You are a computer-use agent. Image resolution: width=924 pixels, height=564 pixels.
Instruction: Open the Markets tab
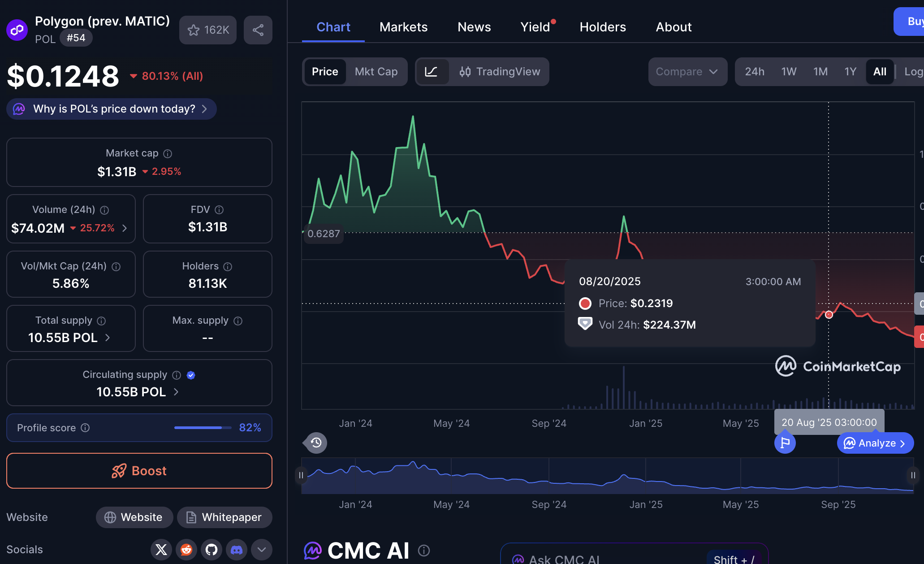[x=403, y=27]
